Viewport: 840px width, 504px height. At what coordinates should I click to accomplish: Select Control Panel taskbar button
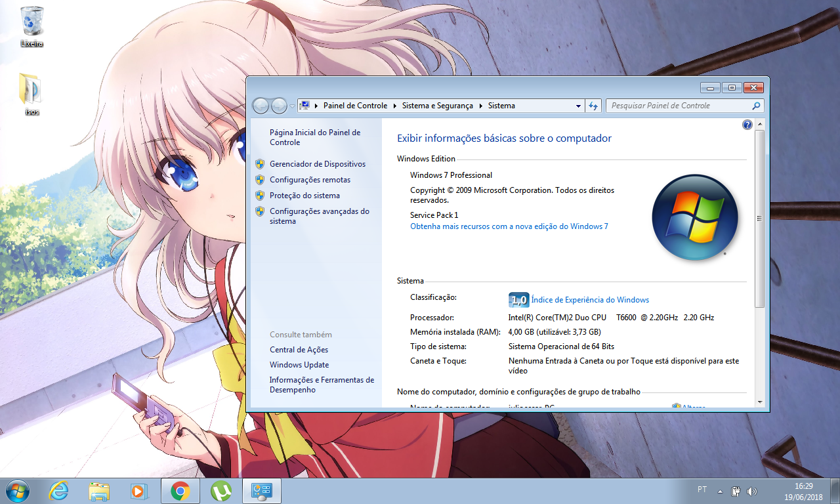[x=262, y=490]
